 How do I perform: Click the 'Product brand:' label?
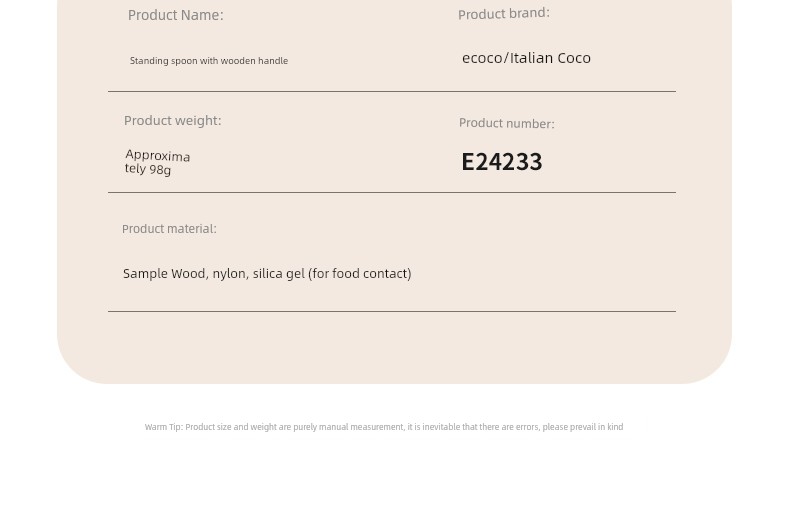503,14
